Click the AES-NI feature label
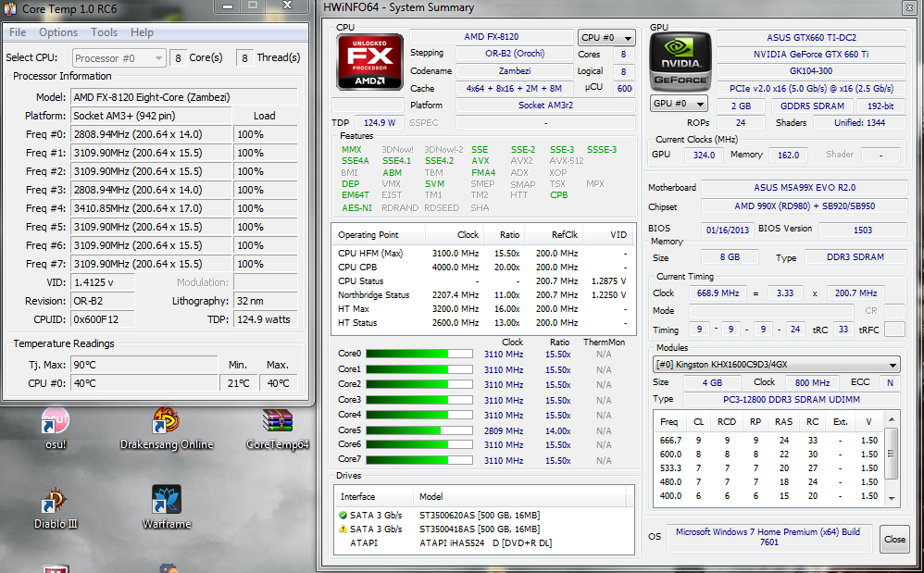924x573 pixels. pyautogui.click(x=356, y=208)
